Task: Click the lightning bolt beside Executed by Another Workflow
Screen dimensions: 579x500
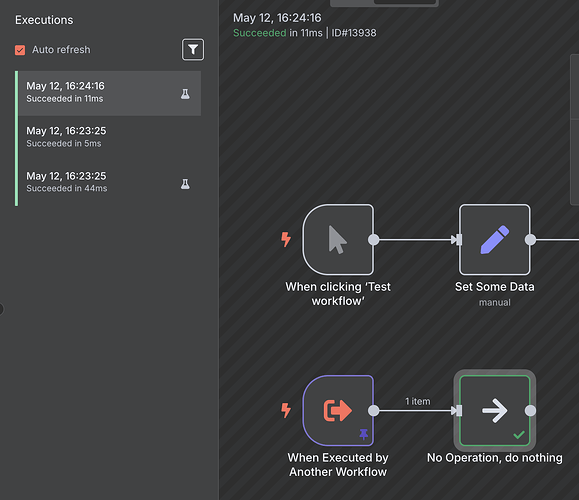Action: pyautogui.click(x=286, y=410)
